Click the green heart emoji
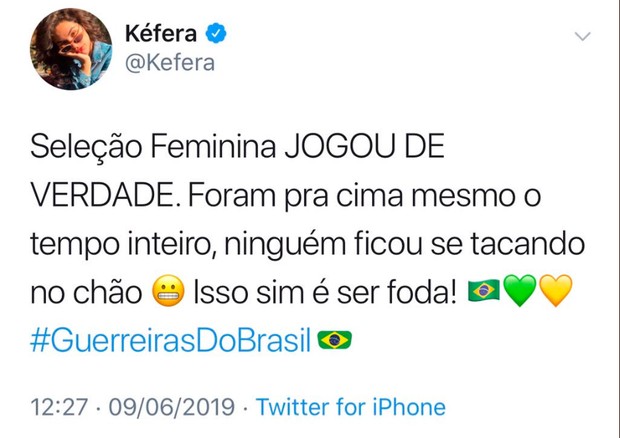620x438 pixels. tap(520, 291)
